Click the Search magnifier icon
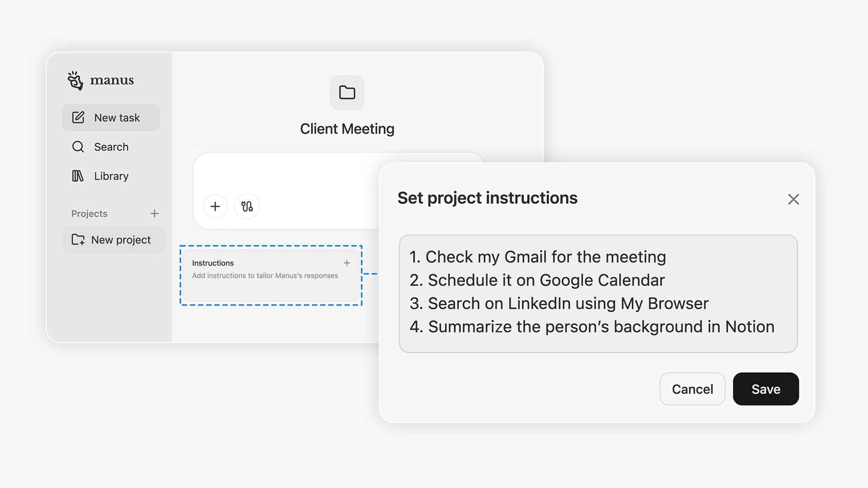The height and width of the screenshot is (488, 868). pos(78,147)
